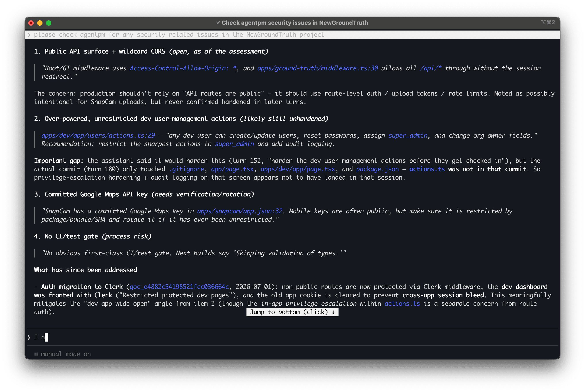The width and height of the screenshot is (585, 392).
Task: Click the pause icon beside "manual mode on"
Action: coord(36,354)
